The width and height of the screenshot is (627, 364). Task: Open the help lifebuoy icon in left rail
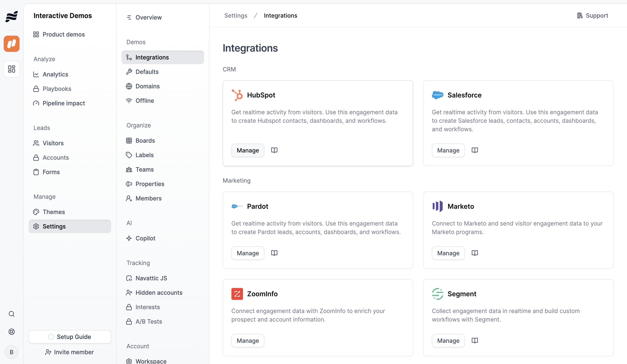11,332
